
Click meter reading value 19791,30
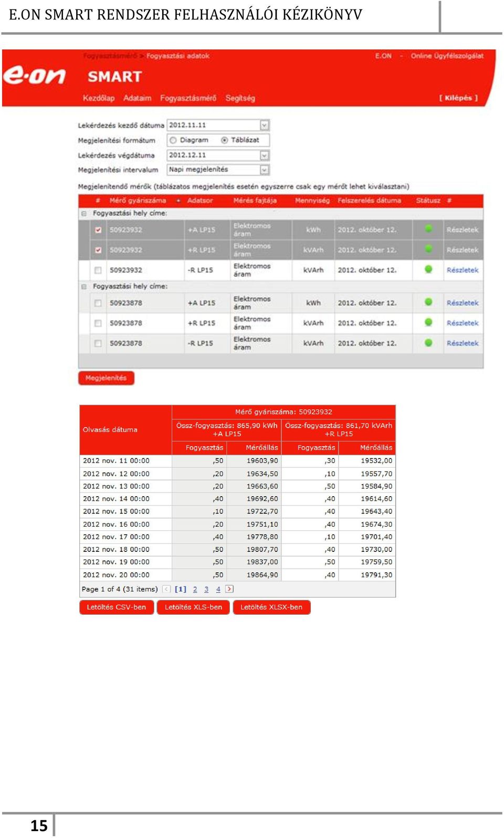pyautogui.click(x=376, y=575)
